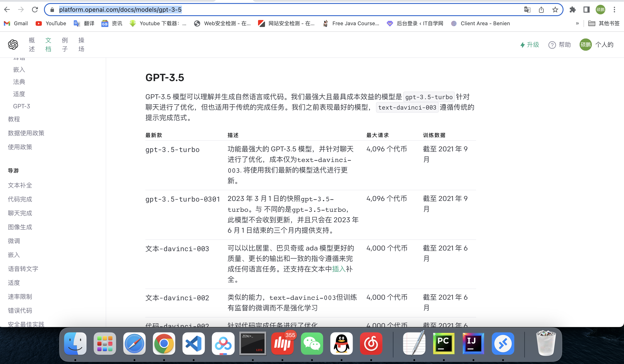This screenshot has width=624, height=364.
Task: Click the 升级 upgrade button
Action: pyautogui.click(x=529, y=45)
